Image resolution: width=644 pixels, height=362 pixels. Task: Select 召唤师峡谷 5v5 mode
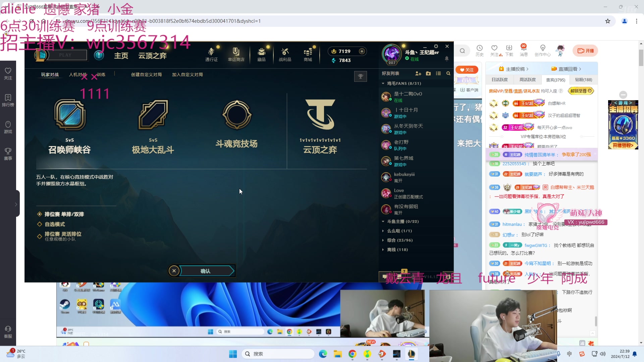pos(69,126)
